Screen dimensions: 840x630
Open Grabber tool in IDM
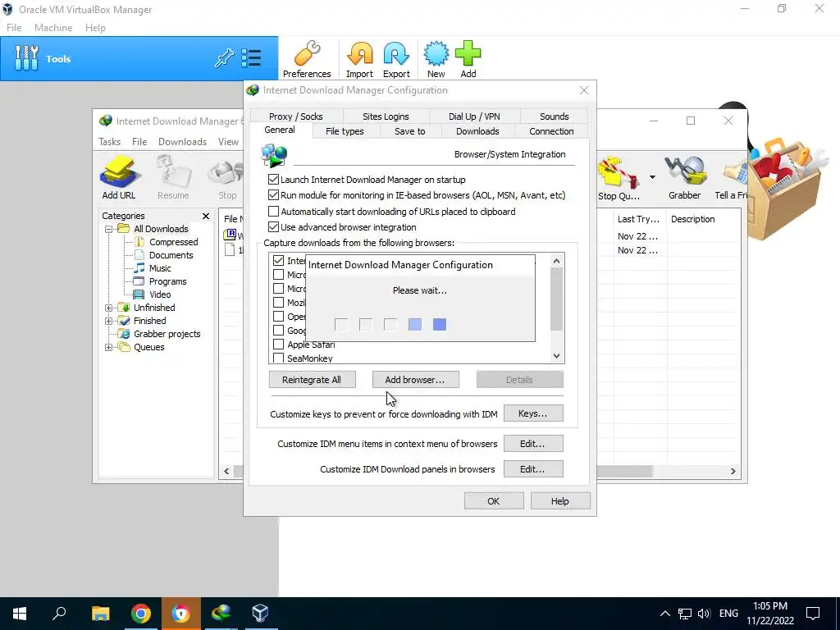coord(684,177)
